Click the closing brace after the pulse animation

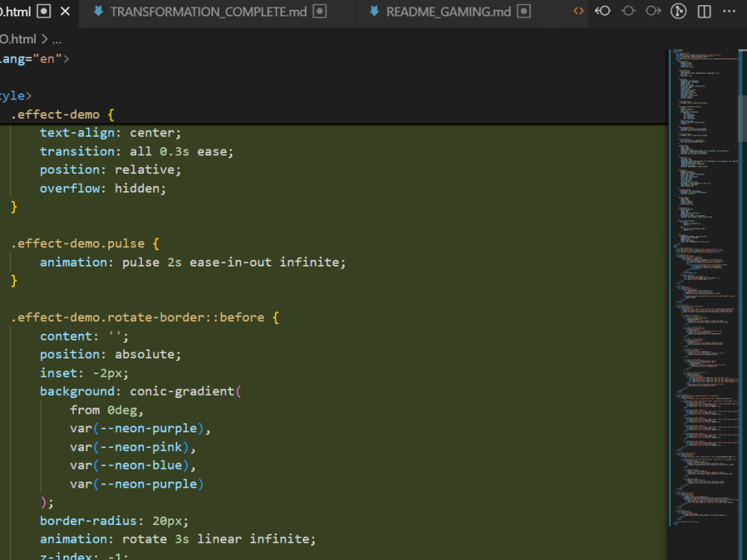13,281
